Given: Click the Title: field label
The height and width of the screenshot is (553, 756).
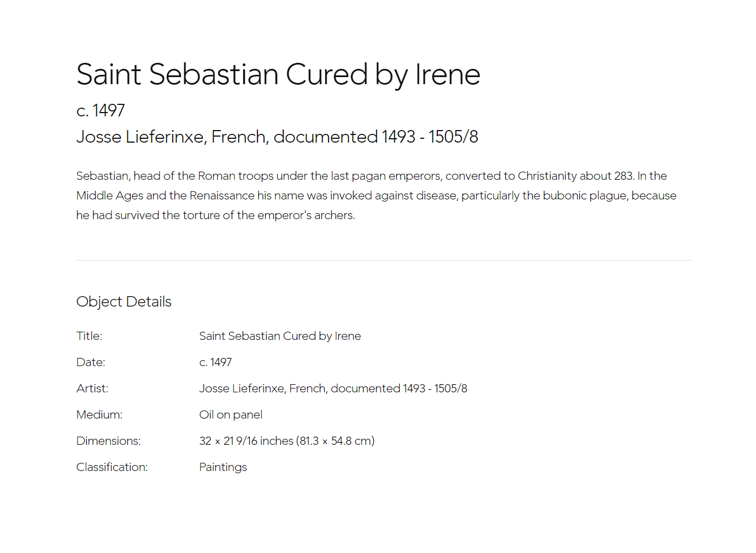Looking at the screenshot, I should click(x=90, y=336).
